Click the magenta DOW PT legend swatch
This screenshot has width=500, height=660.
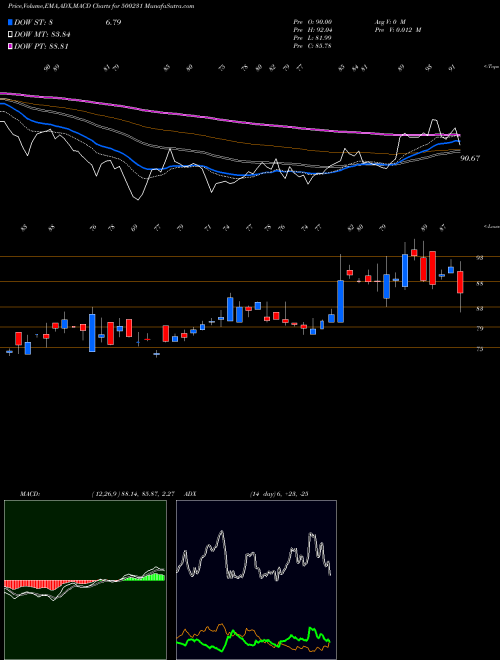click(10, 46)
